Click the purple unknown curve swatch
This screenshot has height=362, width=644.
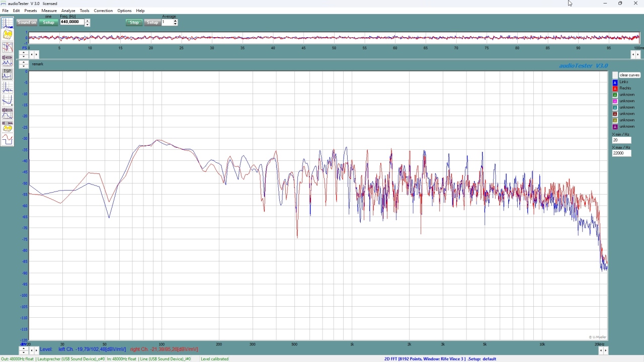coord(615,127)
